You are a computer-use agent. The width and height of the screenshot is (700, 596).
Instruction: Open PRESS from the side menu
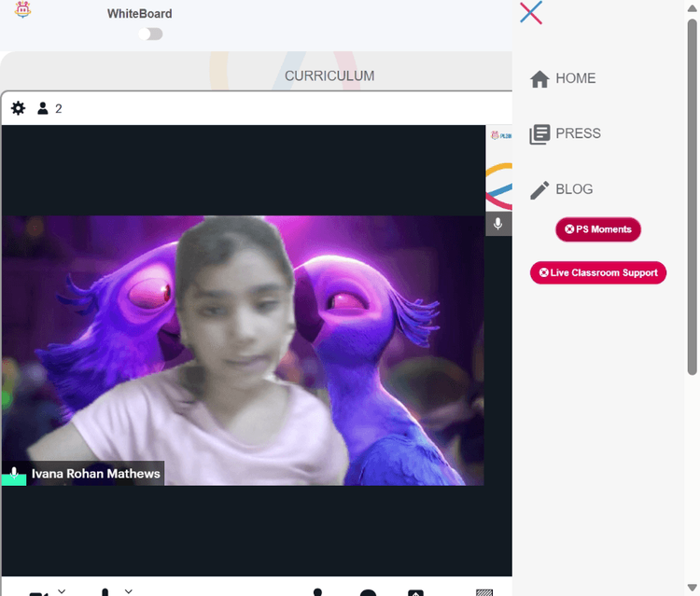coord(566,133)
